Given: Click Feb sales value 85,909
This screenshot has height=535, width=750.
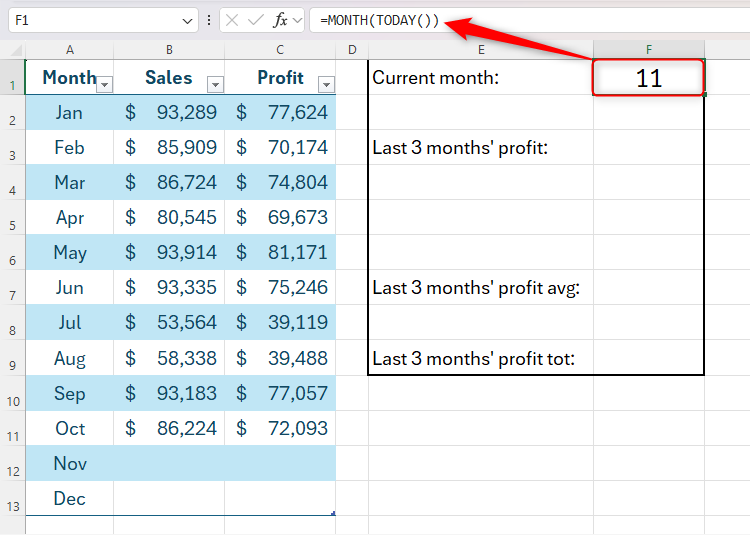Looking at the screenshot, I should 169,147.
